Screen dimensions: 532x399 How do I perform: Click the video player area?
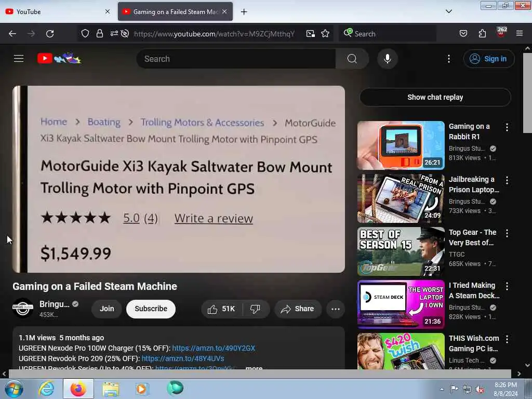(179, 179)
